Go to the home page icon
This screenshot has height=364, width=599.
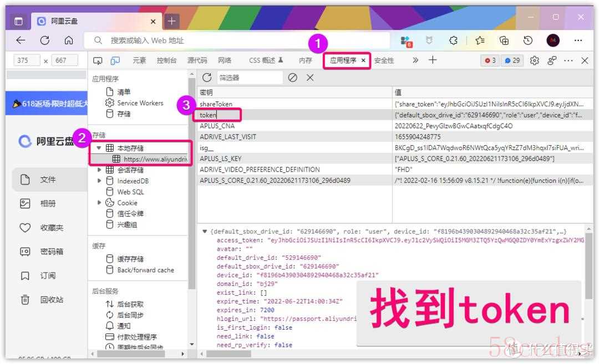click(69, 40)
